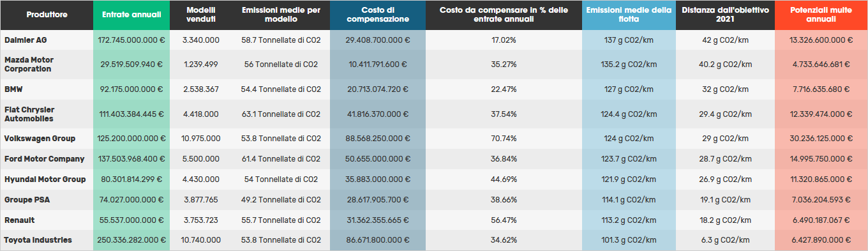The height and width of the screenshot is (251, 868).
Task: Click the Volkswagen Group cell
Action: click(40, 139)
